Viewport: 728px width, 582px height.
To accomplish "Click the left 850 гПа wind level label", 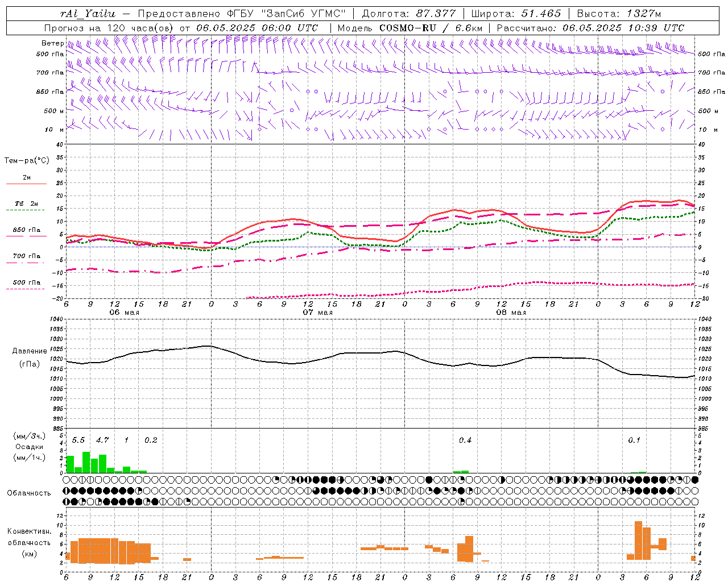I will tap(50, 92).
